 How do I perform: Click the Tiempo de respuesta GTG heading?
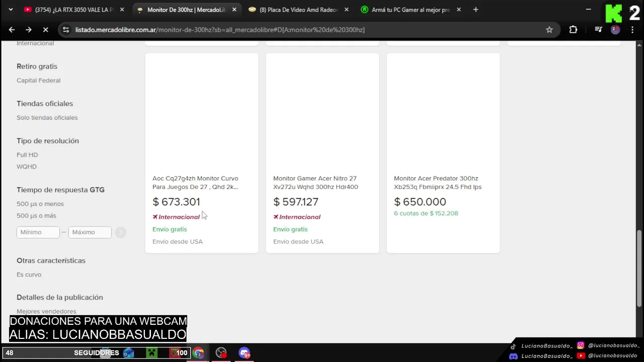point(60,190)
